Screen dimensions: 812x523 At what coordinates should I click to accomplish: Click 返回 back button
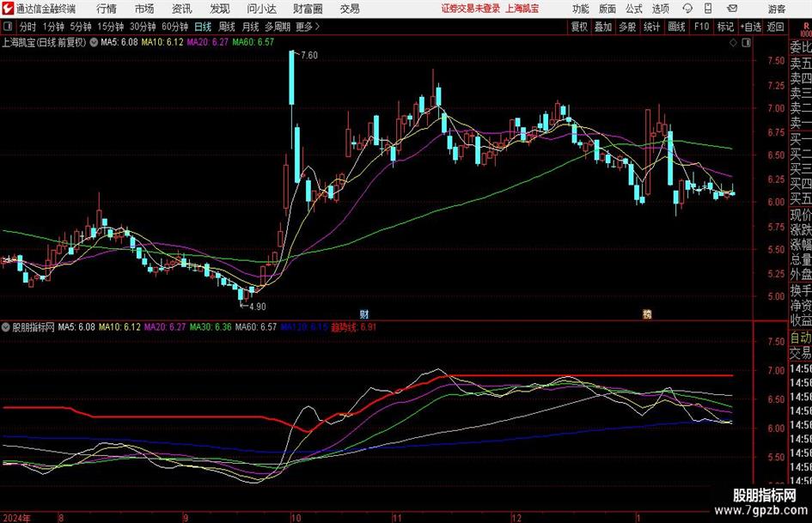pos(776,27)
